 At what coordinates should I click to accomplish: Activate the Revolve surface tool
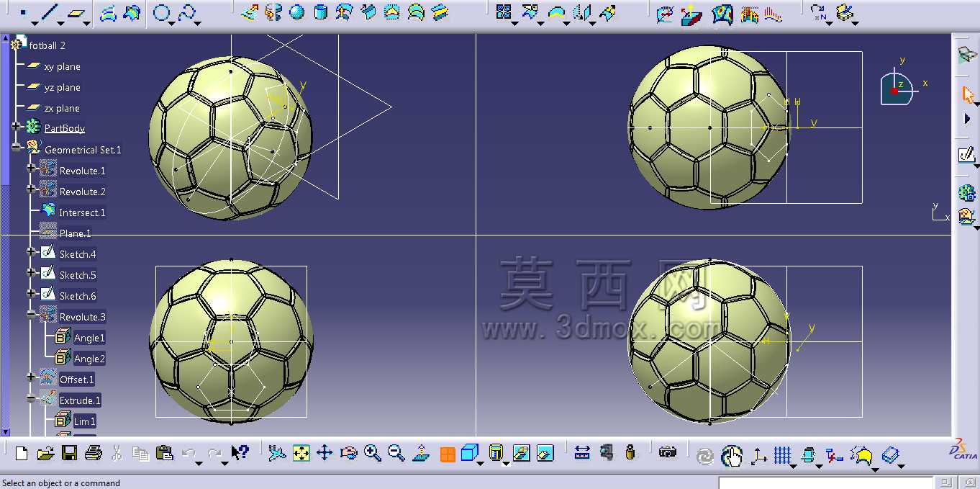(273, 12)
